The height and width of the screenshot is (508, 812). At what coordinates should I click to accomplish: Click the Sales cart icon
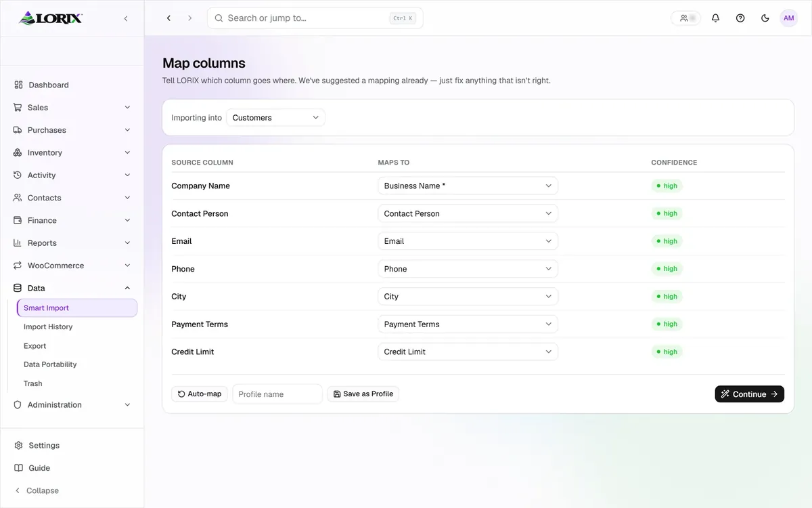tap(18, 107)
